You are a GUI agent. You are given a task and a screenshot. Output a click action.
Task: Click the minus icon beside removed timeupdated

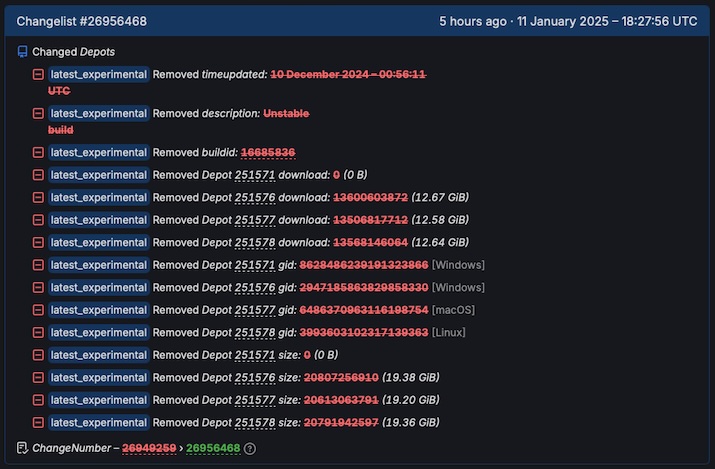[38, 75]
